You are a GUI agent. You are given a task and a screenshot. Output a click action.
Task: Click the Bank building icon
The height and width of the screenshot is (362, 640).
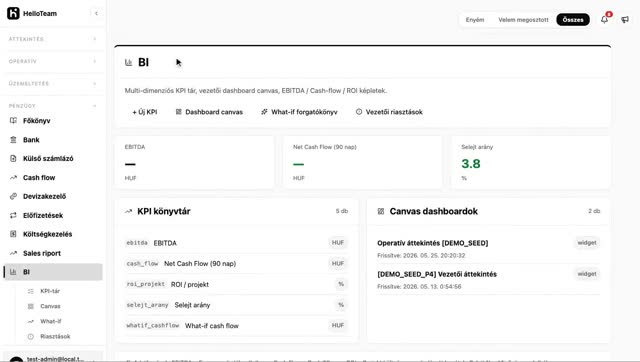13,140
